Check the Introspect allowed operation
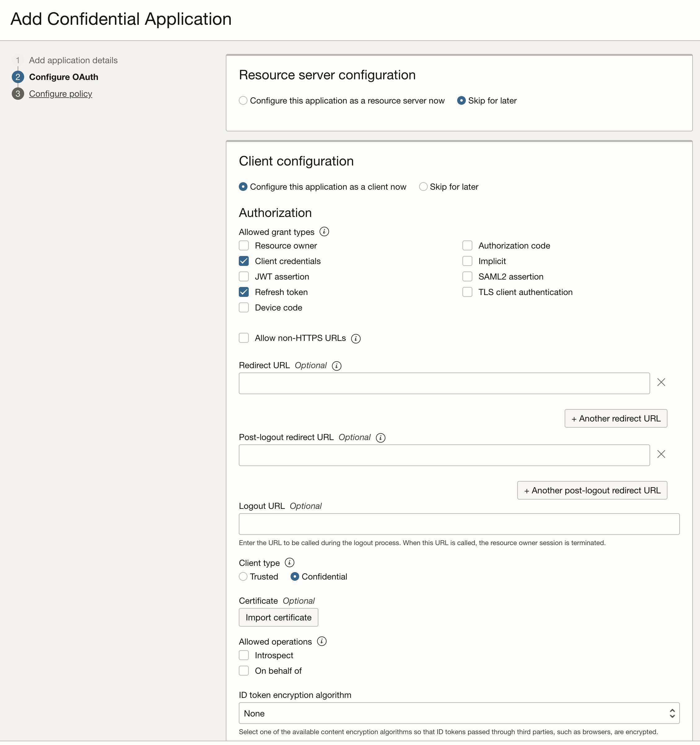700x745 pixels. pos(244,655)
